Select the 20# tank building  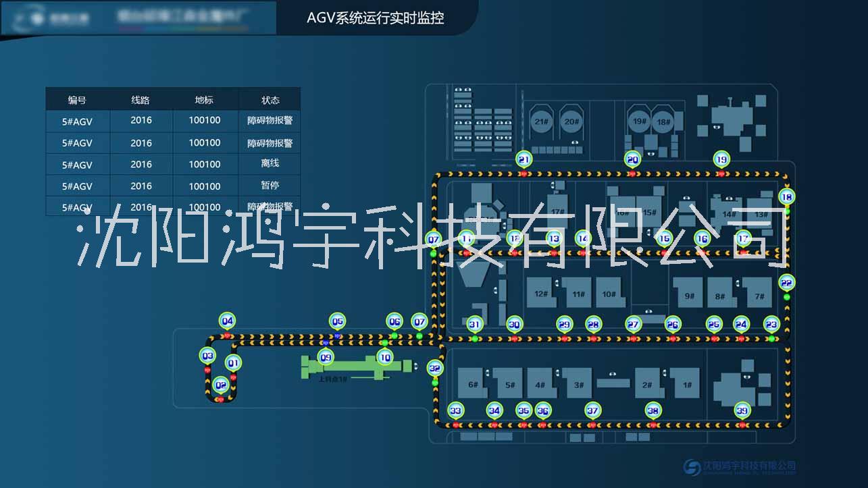click(x=571, y=121)
